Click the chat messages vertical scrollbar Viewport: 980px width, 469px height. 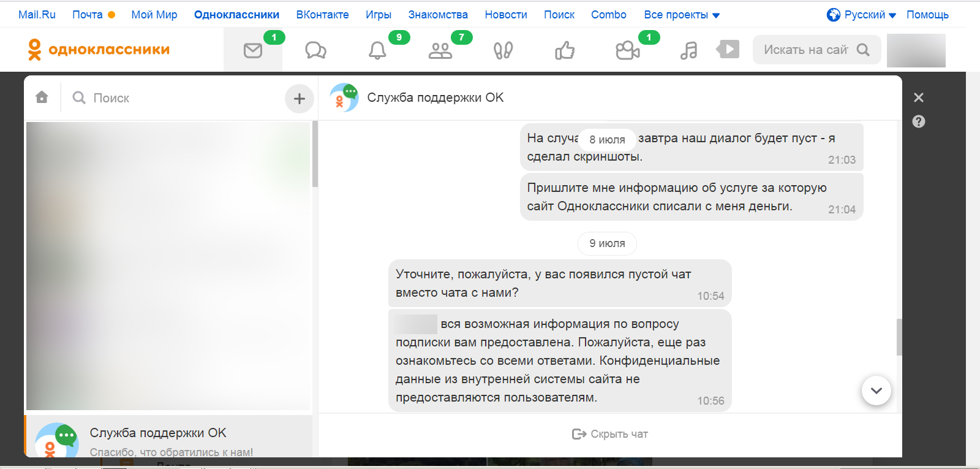[899, 337]
